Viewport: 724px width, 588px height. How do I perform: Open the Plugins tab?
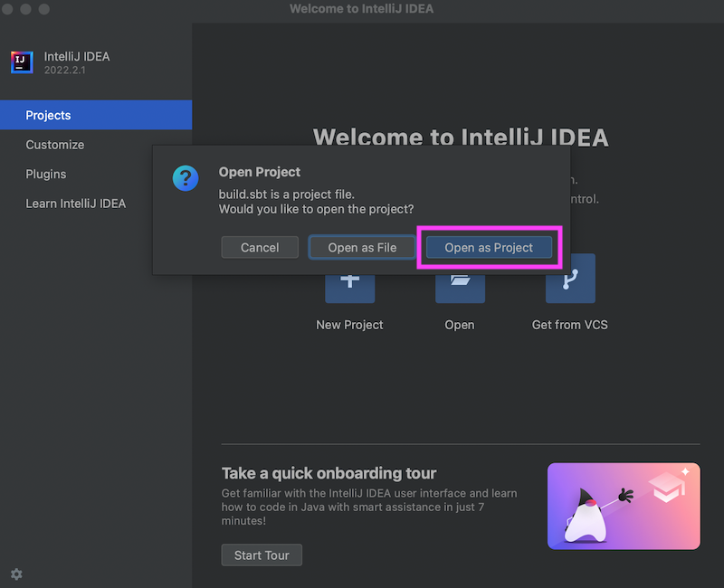click(x=96, y=174)
